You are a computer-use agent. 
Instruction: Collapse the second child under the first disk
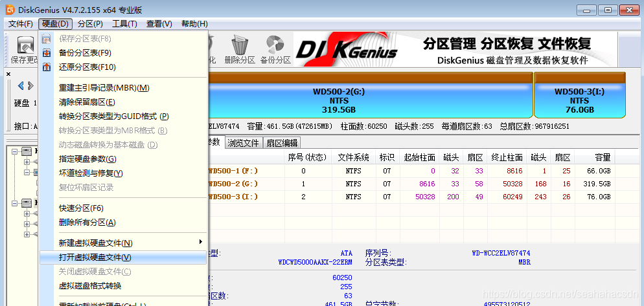coord(27,172)
